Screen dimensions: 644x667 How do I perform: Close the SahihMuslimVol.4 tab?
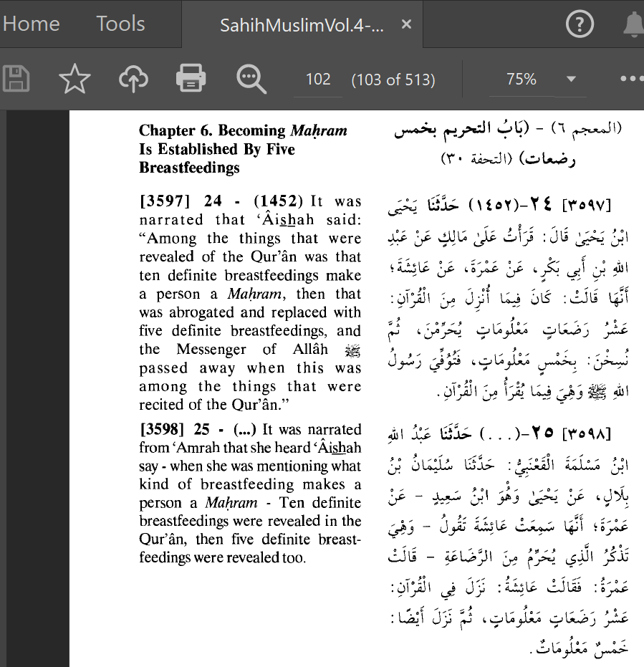406,24
